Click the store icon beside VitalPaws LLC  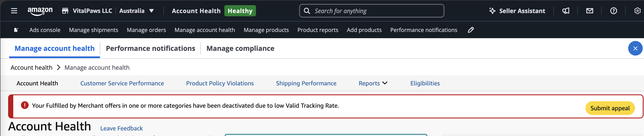tap(65, 11)
